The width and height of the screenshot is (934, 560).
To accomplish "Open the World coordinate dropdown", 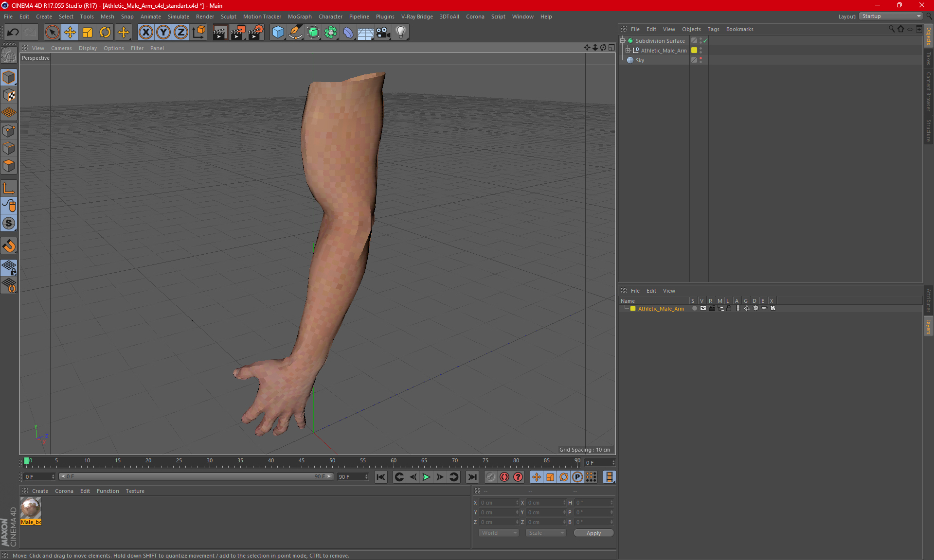I will (499, 533).
